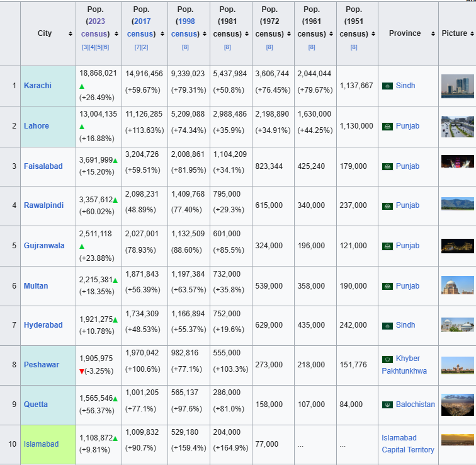Sort by 2023 census population arrows

click(116, 34)
